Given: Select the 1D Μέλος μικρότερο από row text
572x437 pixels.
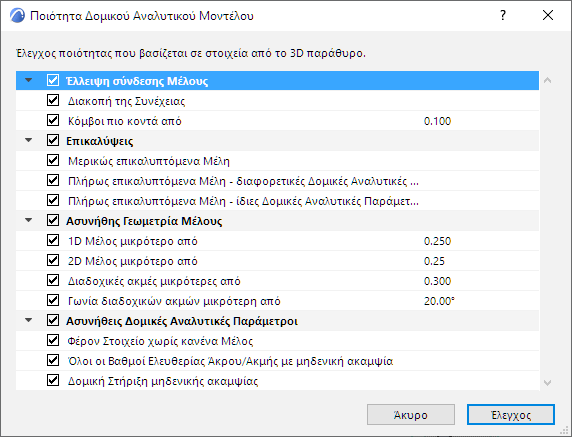Looking at the screenshot, I should click(133, 241).
